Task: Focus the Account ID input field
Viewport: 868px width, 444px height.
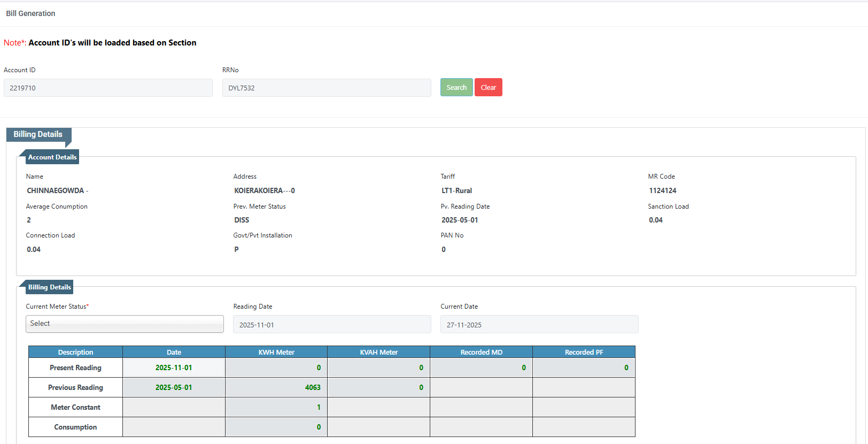Action: 108,88
